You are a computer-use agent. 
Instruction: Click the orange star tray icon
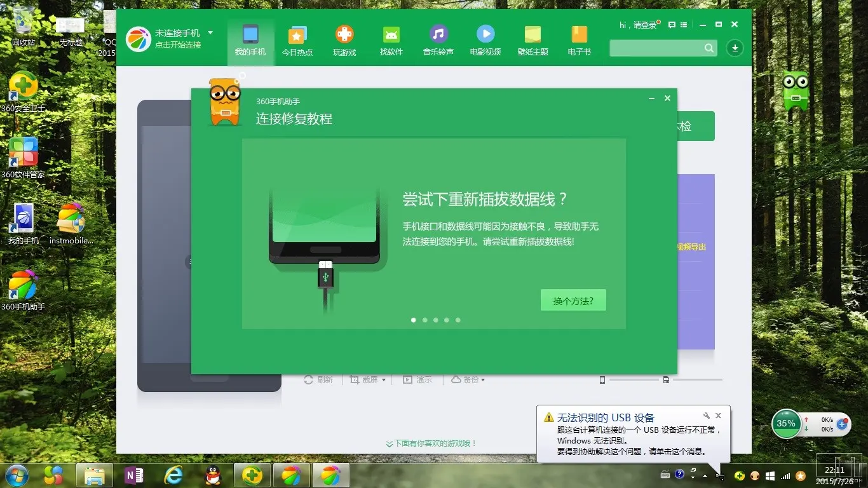801,475
